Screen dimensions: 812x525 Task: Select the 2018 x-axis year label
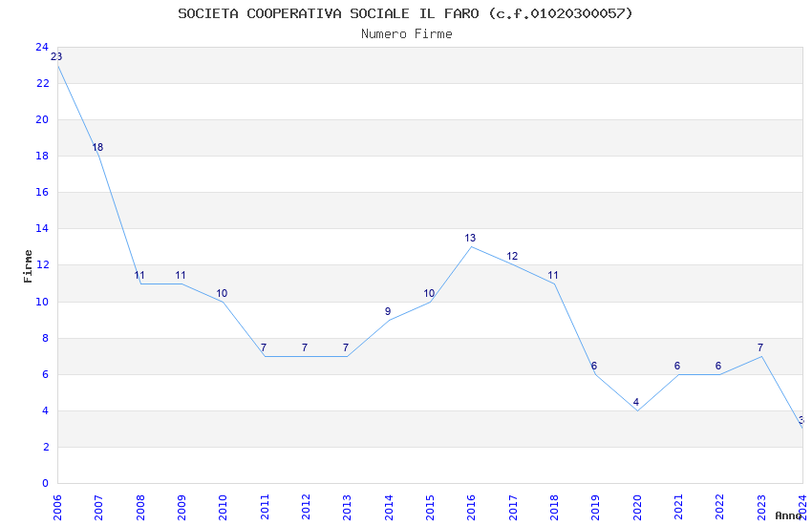554,507
